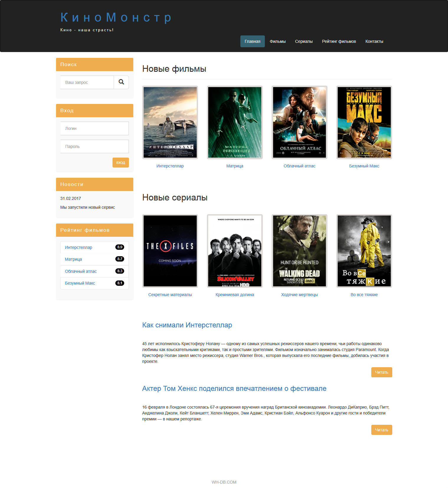Open the Фильмы menu item
The width and height of the screenshot is (448, 488).
[278, 41]
